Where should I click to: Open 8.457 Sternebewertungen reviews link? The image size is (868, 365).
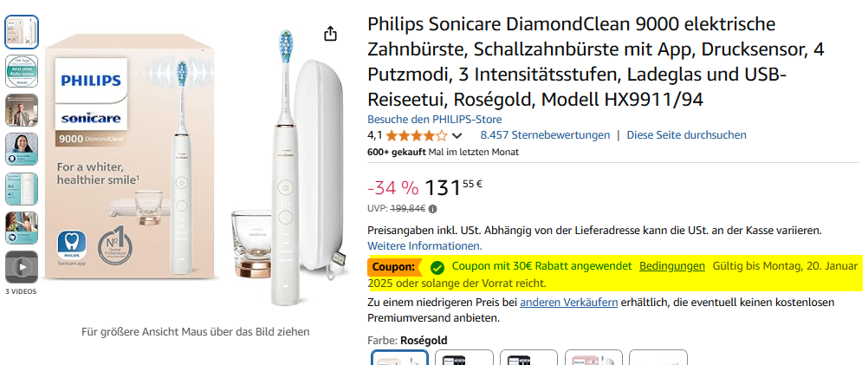tap(545, 135)
